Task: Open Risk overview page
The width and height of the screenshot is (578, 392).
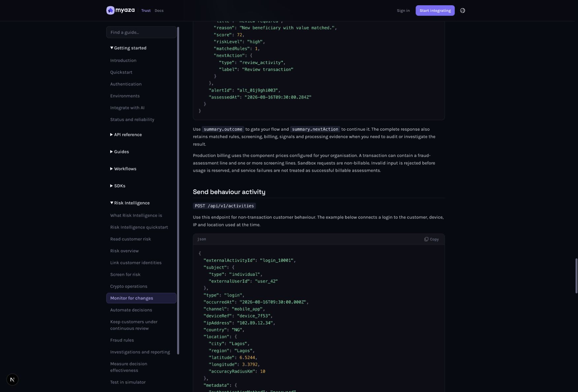Action: (x=124, y=251)
